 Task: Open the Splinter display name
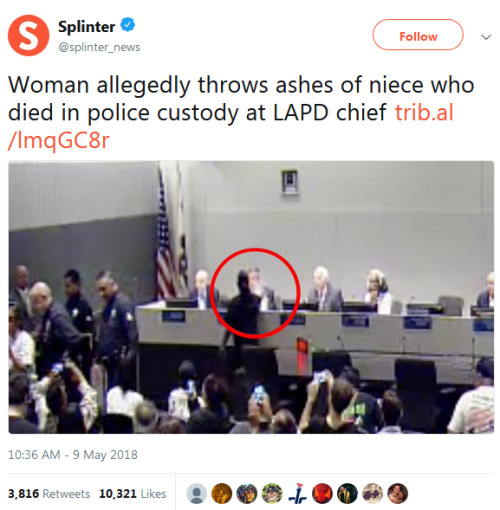[x=87, y=26]
